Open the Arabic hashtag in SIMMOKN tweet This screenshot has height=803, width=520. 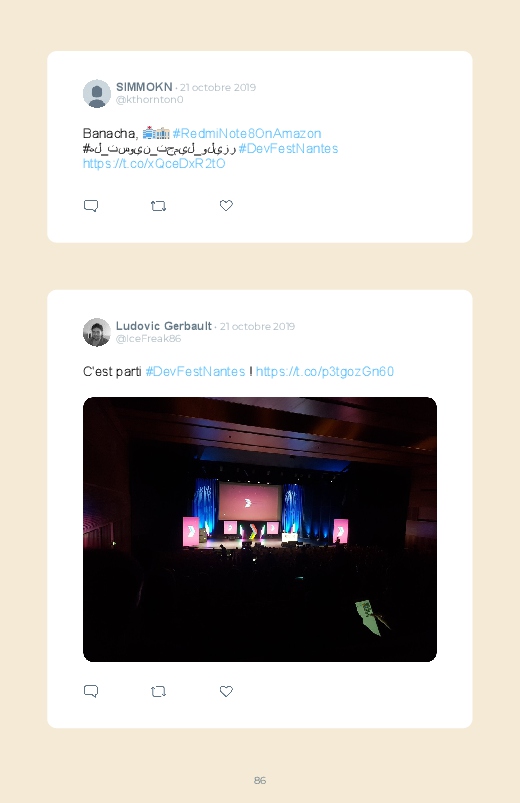159,149
